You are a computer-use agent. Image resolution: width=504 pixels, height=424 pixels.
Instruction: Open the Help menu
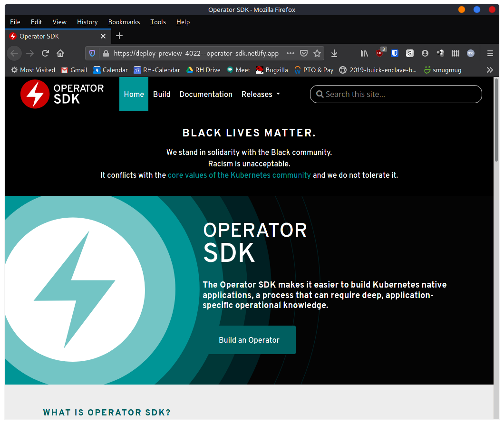click(183, 22)
